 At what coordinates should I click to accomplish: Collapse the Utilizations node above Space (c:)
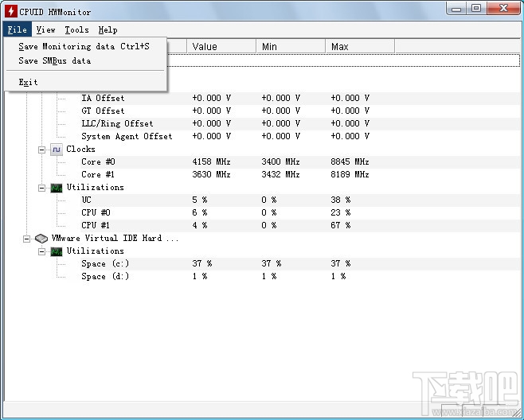pyautogui.click(x=41, y=251)
